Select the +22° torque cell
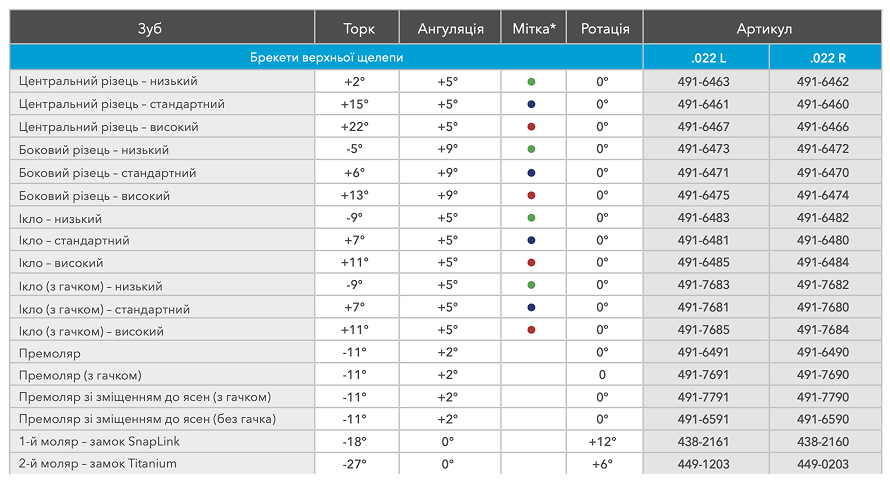 [x=355, y=127]
